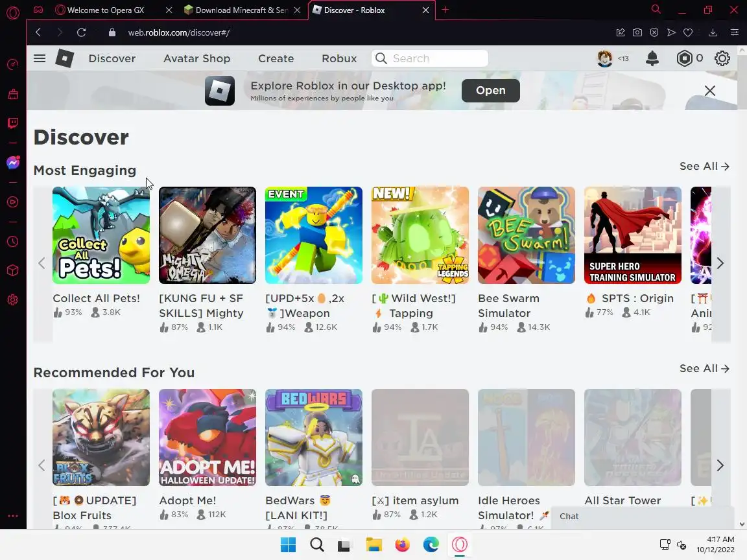Bookmark page with the heart icon
This screenshot has height=560, width=747.
[688, 32]
